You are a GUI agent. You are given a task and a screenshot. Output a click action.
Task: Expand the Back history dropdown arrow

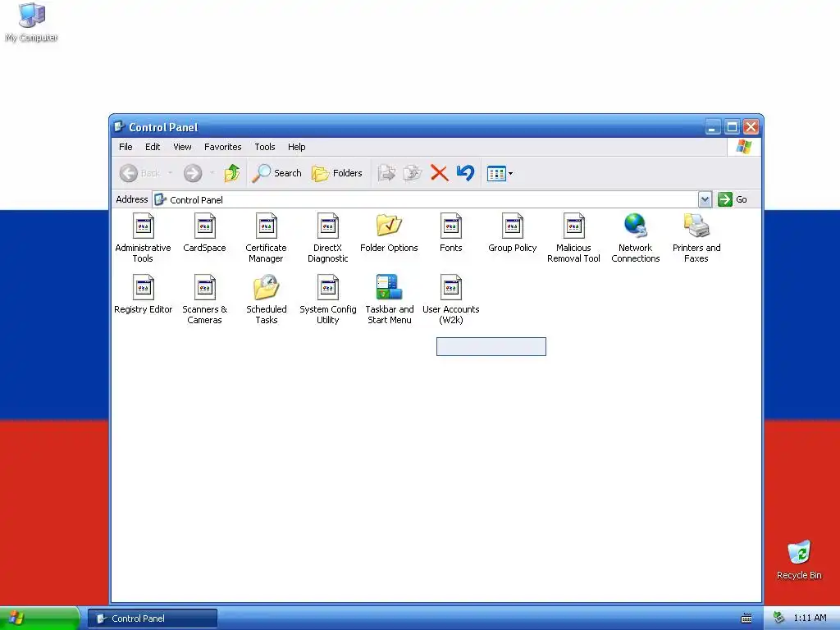coord(171,173)
